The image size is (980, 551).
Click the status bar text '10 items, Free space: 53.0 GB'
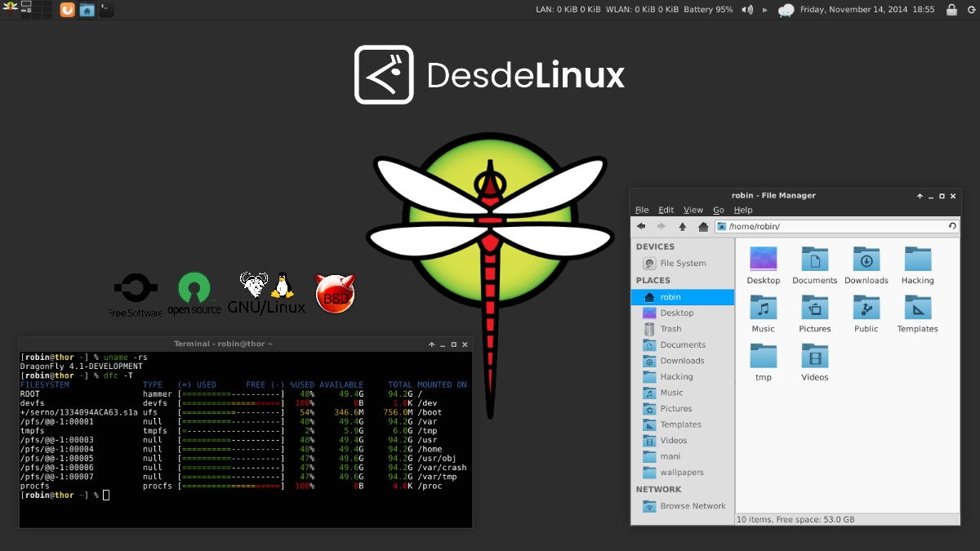tap(795, 519)
